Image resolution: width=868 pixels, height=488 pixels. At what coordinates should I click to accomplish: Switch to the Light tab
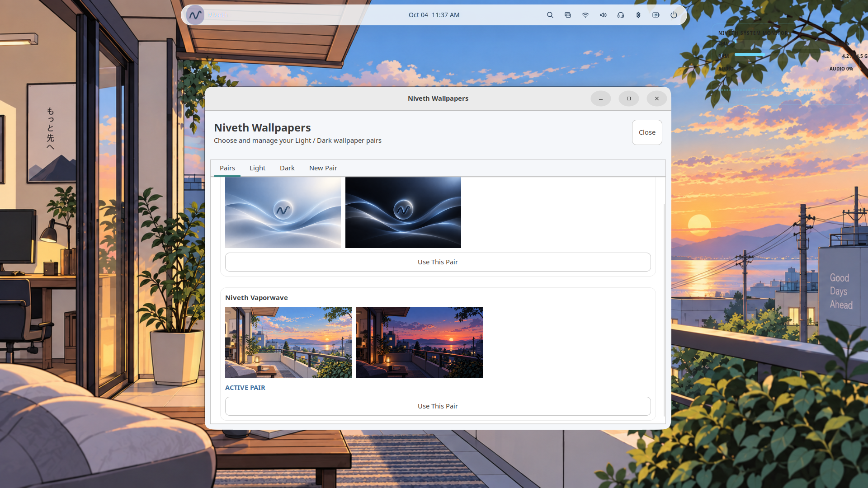coord(258,168)
